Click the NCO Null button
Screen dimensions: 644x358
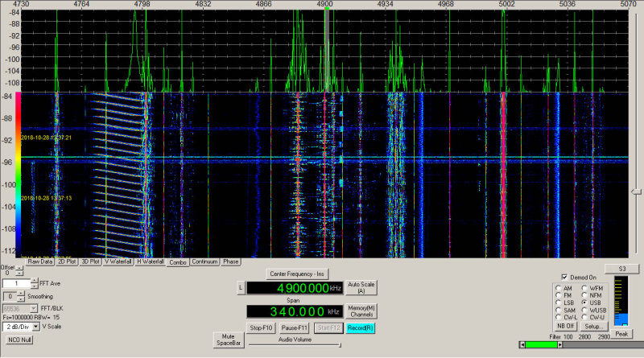(19, 340)
